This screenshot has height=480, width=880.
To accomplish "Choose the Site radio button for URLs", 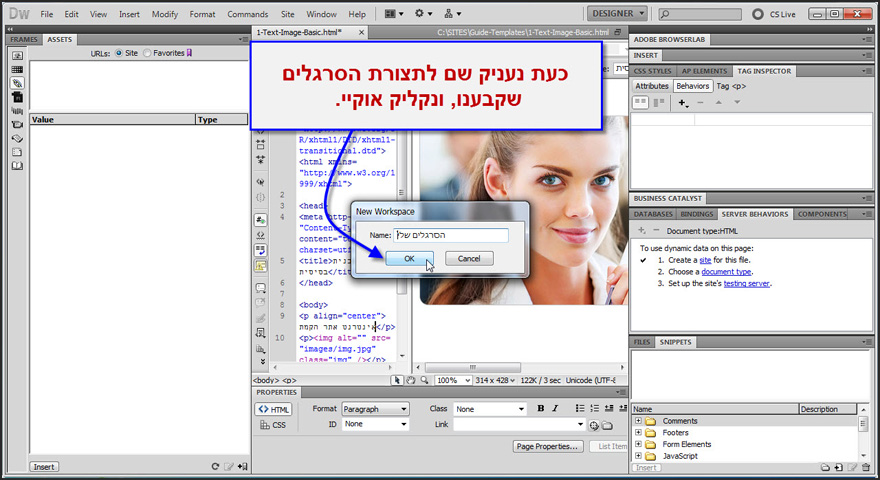I will click(118, 53).
